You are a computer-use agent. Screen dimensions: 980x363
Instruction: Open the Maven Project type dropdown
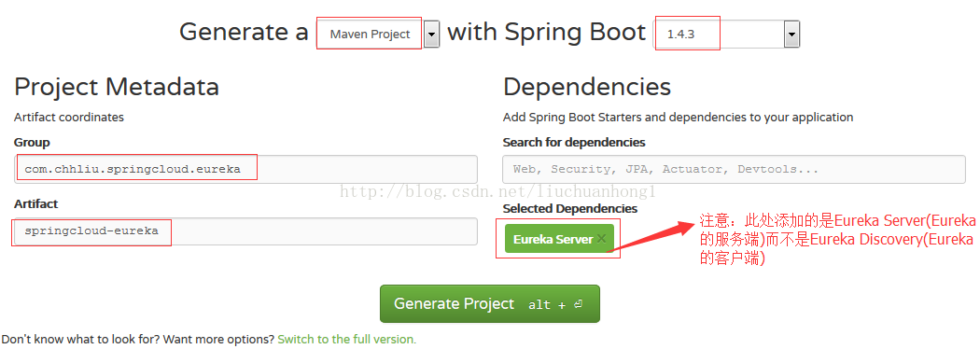[x=377, y=34]
